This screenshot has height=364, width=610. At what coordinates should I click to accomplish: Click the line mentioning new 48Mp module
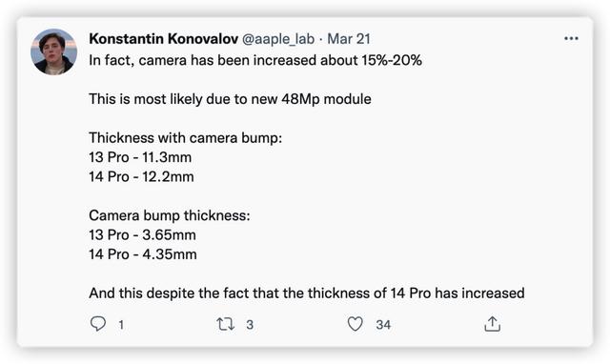[x=230, y=99]
